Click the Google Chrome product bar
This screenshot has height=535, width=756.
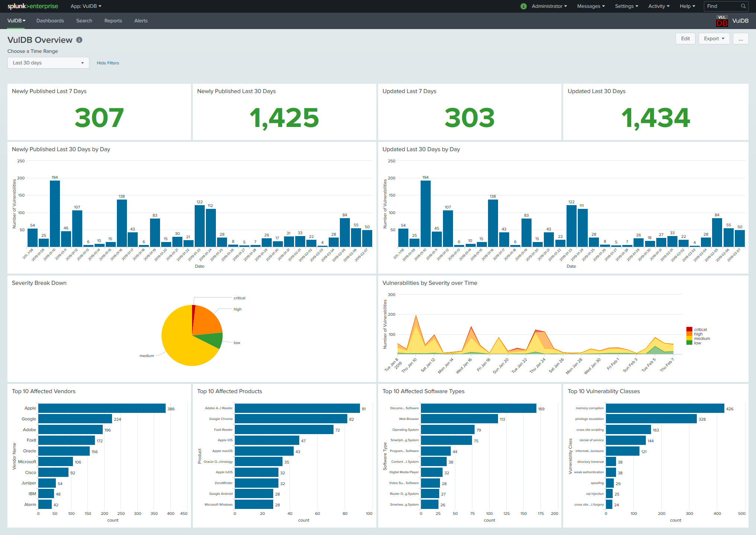[x=291, y=419]
